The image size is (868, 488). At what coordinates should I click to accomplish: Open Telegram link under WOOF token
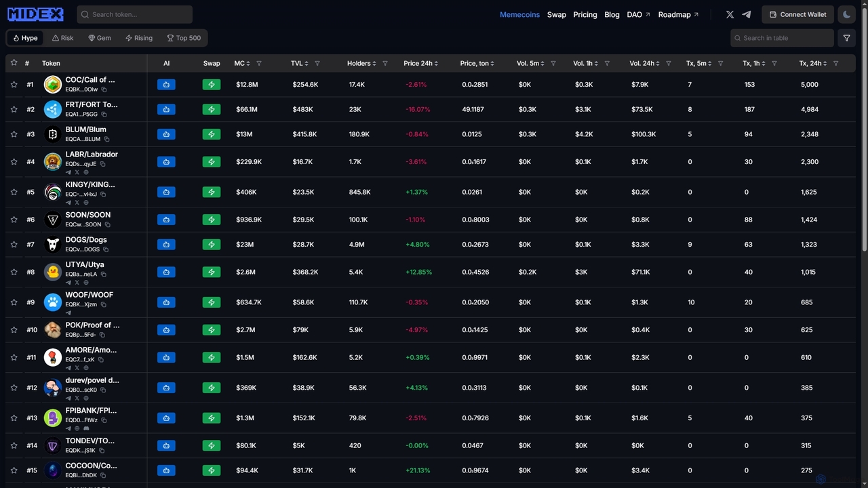click(x=68, y=312)
